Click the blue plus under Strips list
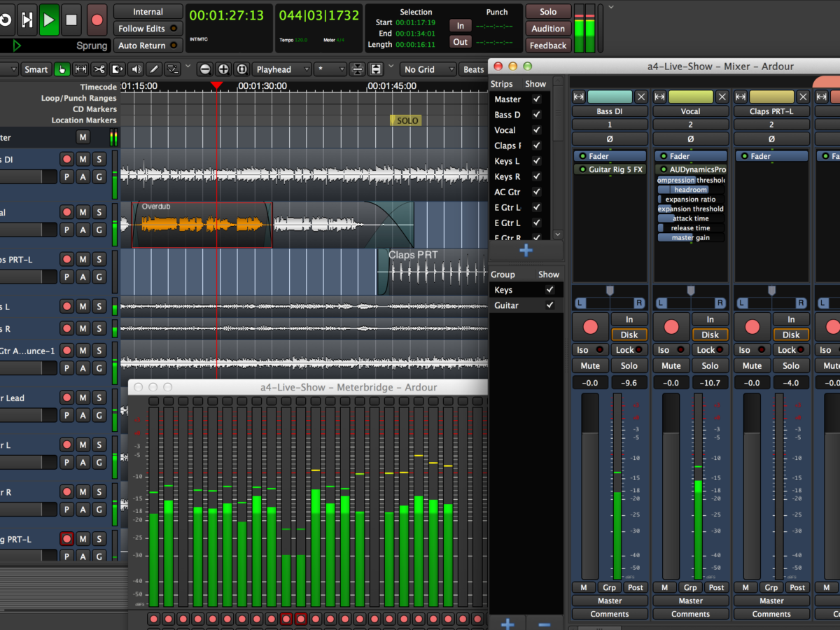 [x=526, y=251]
